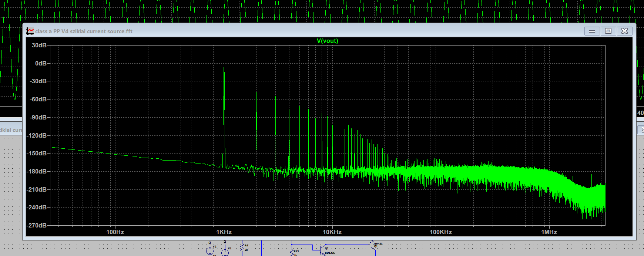This screenshot has width=644, height=256.
Task: Select voltage source V2 in the schematic
Action: click(x=210, y=250)
